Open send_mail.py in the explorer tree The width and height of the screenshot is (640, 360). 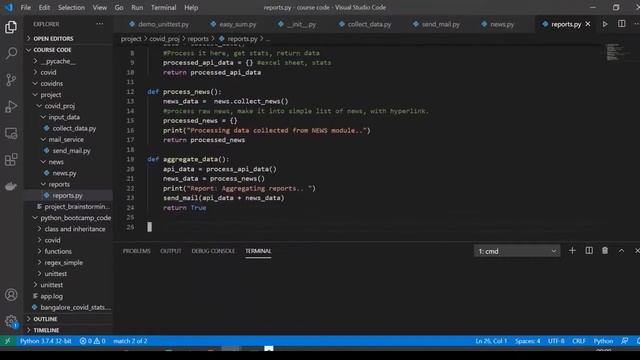[x=71, y=151]
